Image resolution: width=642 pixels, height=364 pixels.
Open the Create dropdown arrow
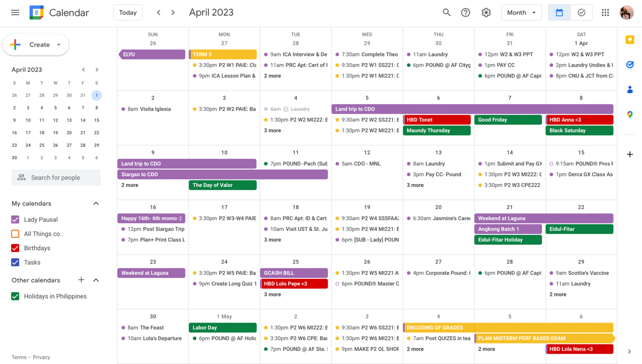tap(58, 45)
